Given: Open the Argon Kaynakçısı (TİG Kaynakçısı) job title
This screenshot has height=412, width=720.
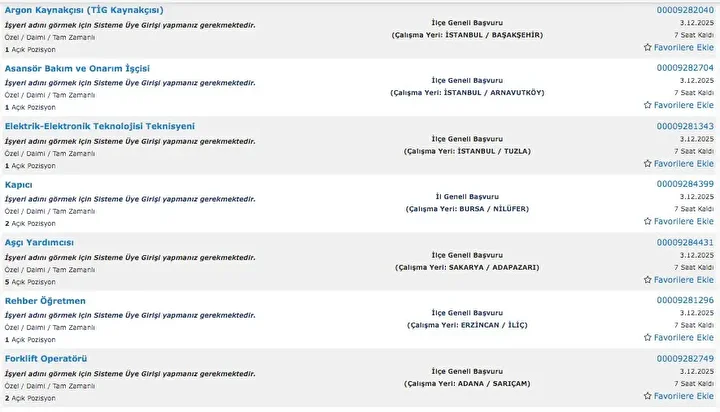Looking at the screenshot, I should [84, 10].
